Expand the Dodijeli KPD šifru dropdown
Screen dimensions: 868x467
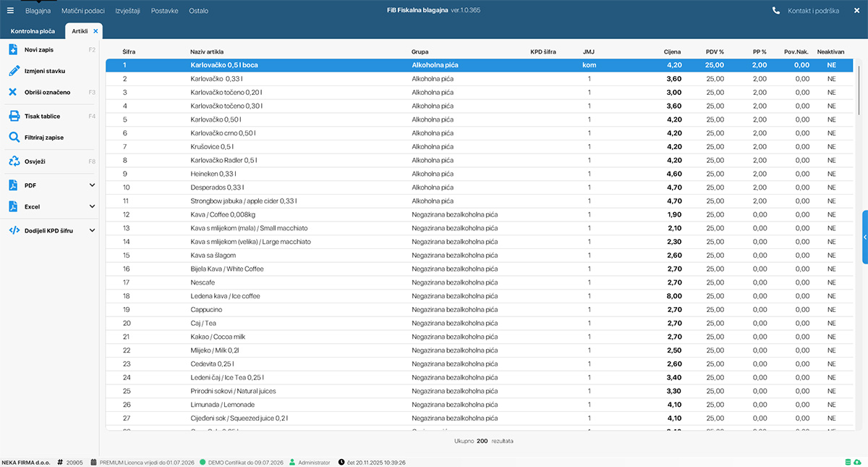92,230
